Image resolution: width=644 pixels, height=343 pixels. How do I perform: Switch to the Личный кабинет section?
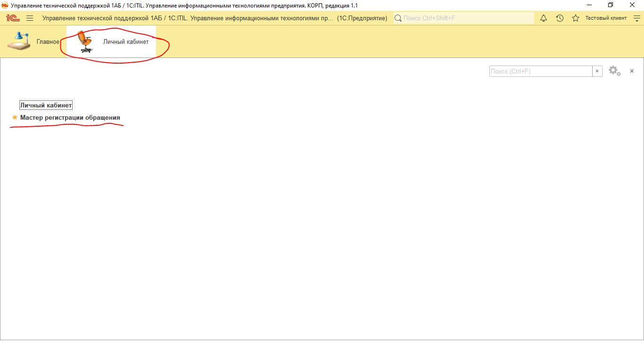point(113,41)
